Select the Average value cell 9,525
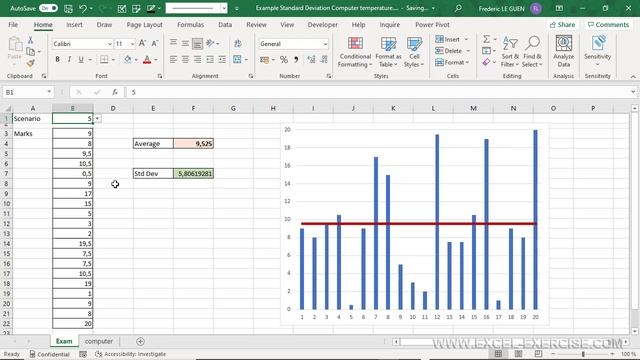The height and width of the screenshot is (360, 640). point(193,144)
